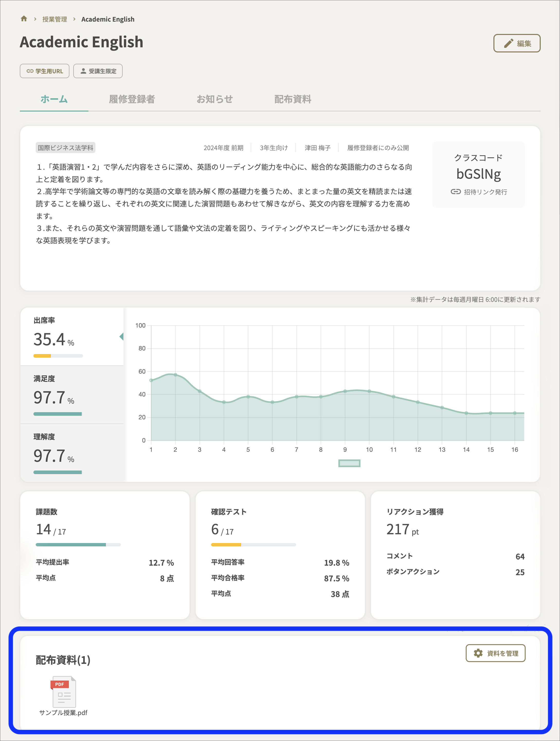This screenshot has width=560, height=741.
Task: Click the gear icon in 資料を管理
Action: coord(478,653)
